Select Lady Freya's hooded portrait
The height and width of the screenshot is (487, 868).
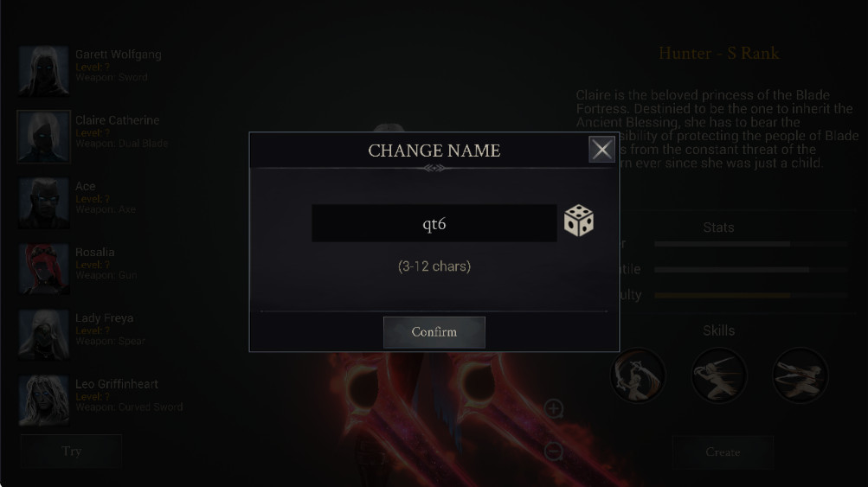coord(44,334)
